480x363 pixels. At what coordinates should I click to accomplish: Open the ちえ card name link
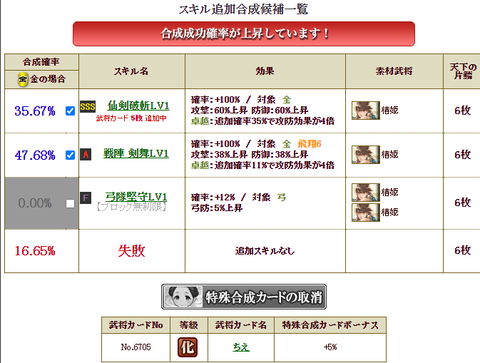tap(241, 347)
